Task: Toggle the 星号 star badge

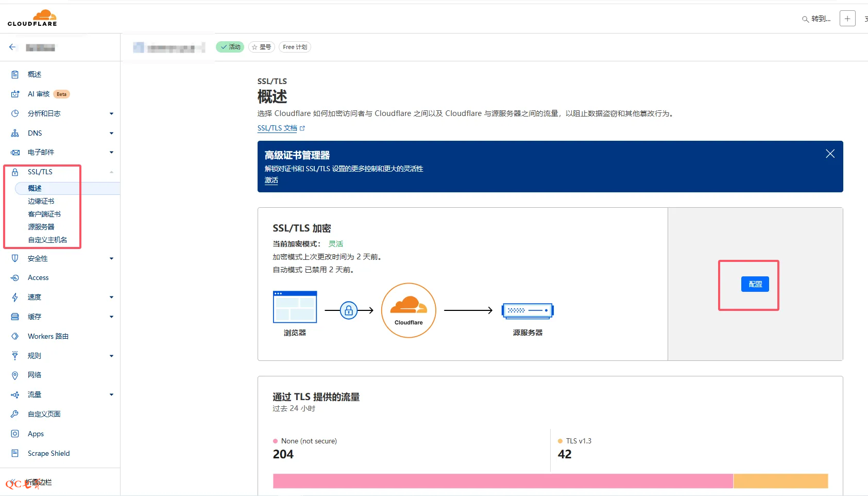Action: pyautogui.click(x=262, y=47)
